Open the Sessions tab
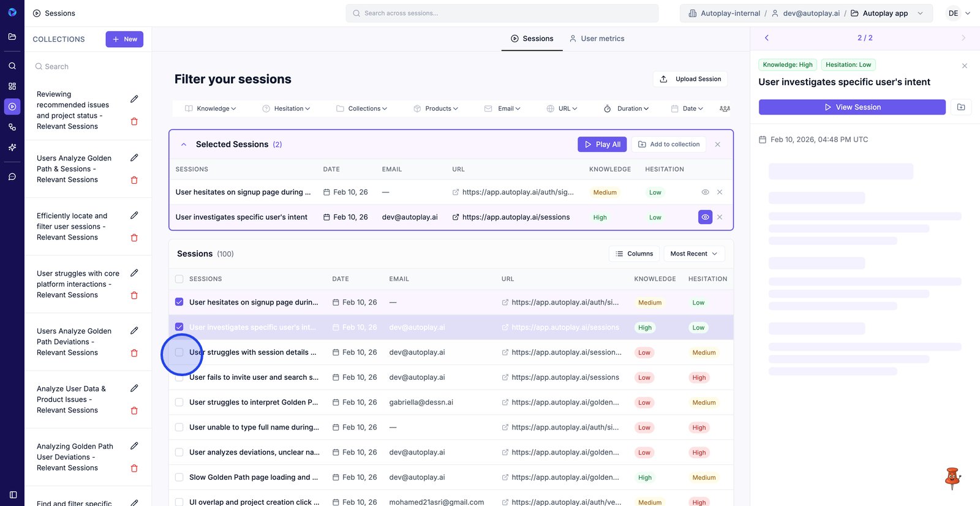This screenshot has width=980, height=506. coord(532,39)
